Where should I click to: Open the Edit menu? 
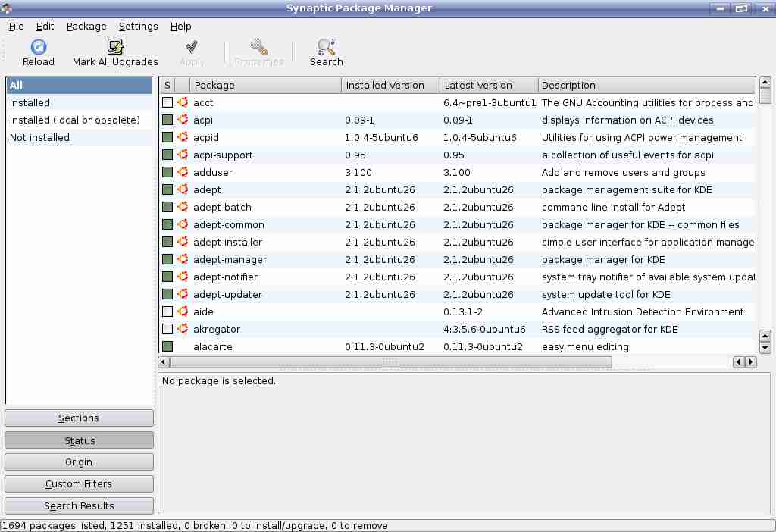pos(45,27)
